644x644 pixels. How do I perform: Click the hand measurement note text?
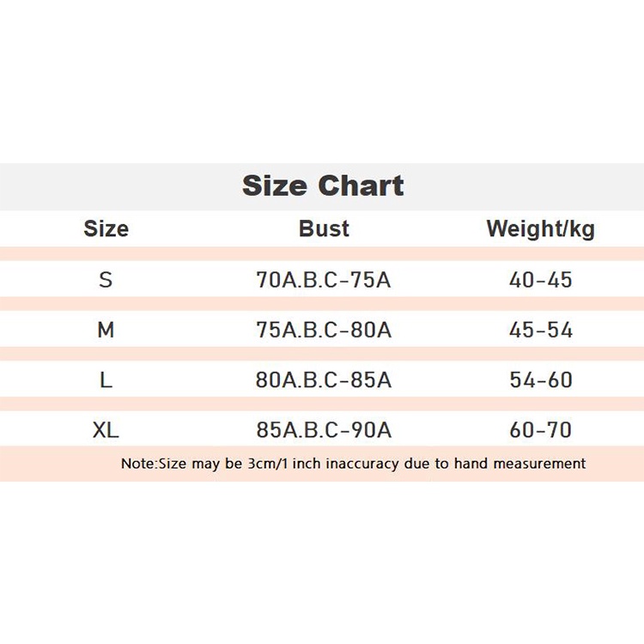coord(353,464)
